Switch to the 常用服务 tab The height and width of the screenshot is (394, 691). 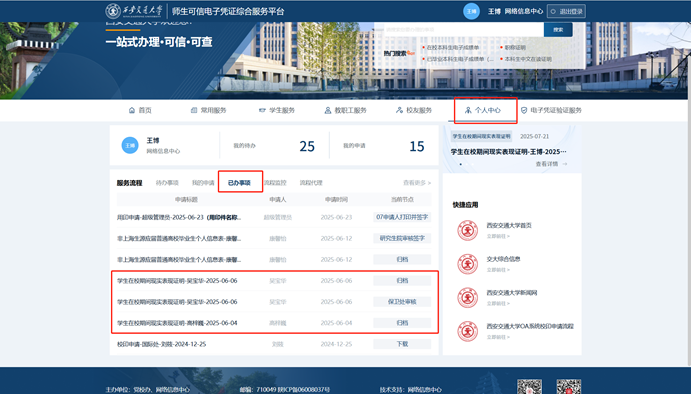(208, 110)
